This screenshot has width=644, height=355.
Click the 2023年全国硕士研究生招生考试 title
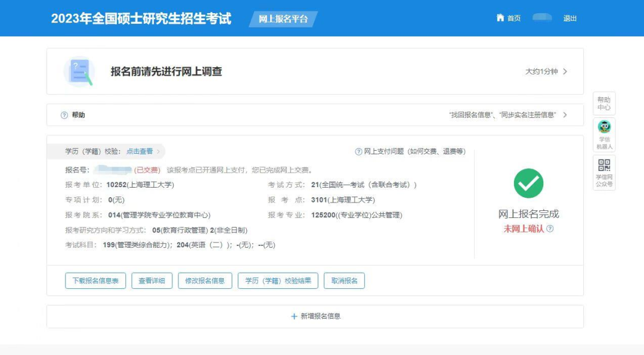coord(141,18)
